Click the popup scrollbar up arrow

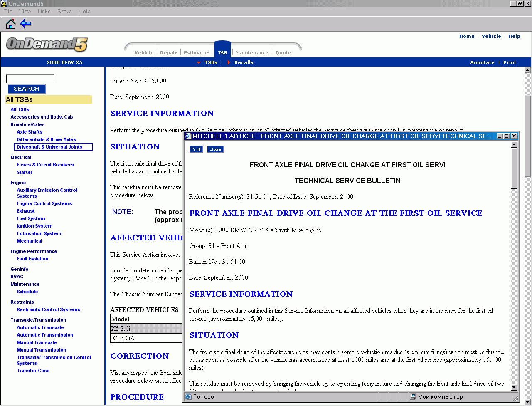514,144
